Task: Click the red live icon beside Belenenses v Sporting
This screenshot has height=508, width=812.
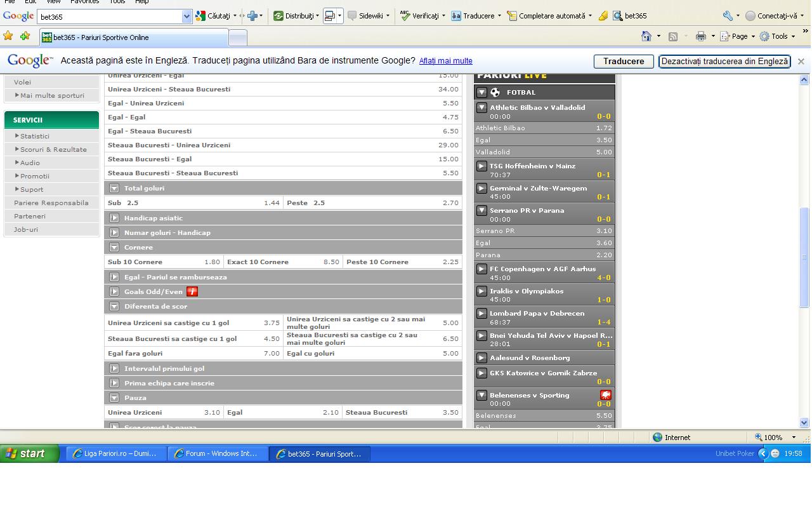Action: [606, 395]
